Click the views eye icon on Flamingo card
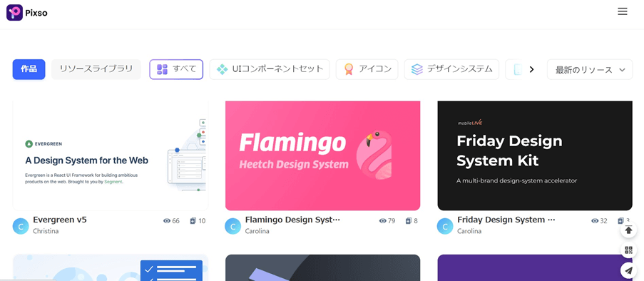 coord(382,221)
